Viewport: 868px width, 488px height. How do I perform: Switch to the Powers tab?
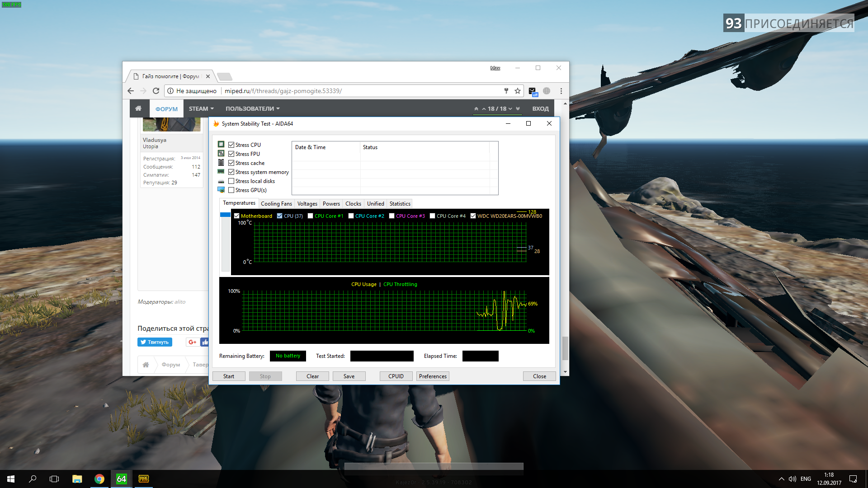pos(331,204)
